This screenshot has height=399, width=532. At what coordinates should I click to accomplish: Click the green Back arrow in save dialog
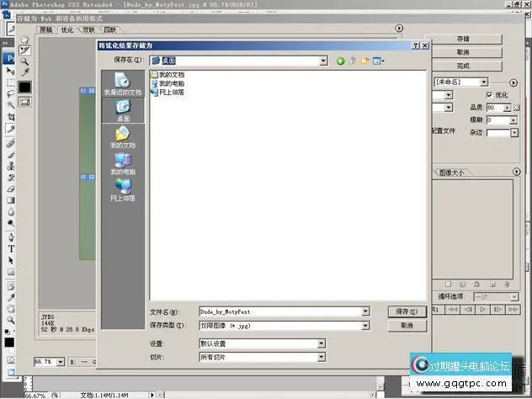(x=340, y=61)
